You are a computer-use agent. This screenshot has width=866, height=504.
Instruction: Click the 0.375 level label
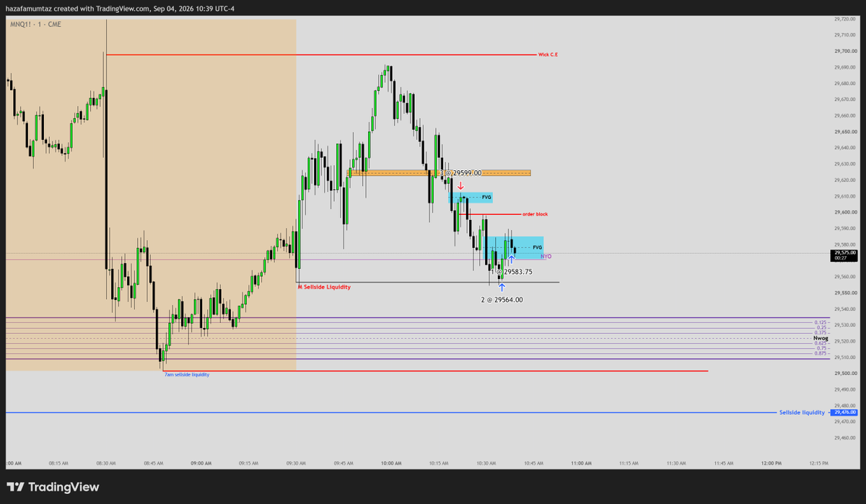tap(821, 332)
